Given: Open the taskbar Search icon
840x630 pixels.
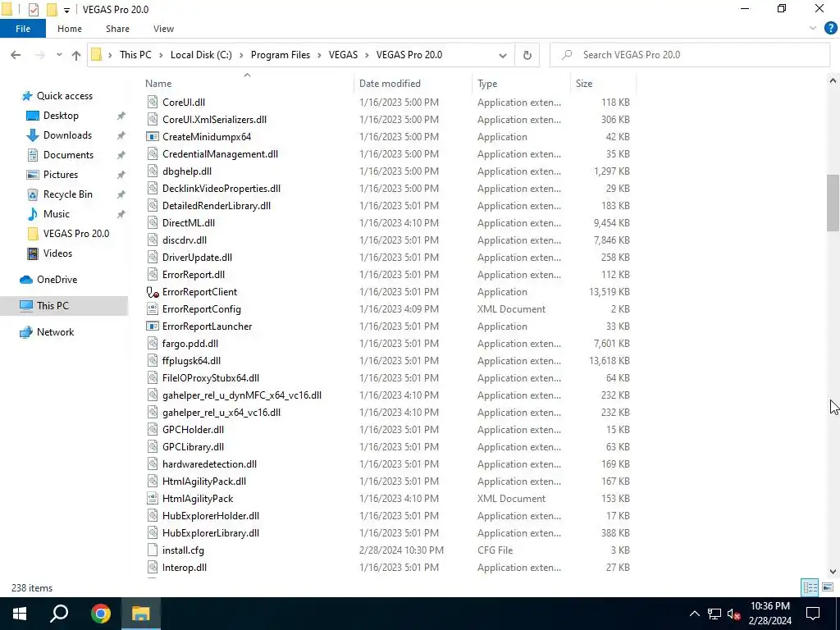Looking at the screenshot, I should [59, 614].
